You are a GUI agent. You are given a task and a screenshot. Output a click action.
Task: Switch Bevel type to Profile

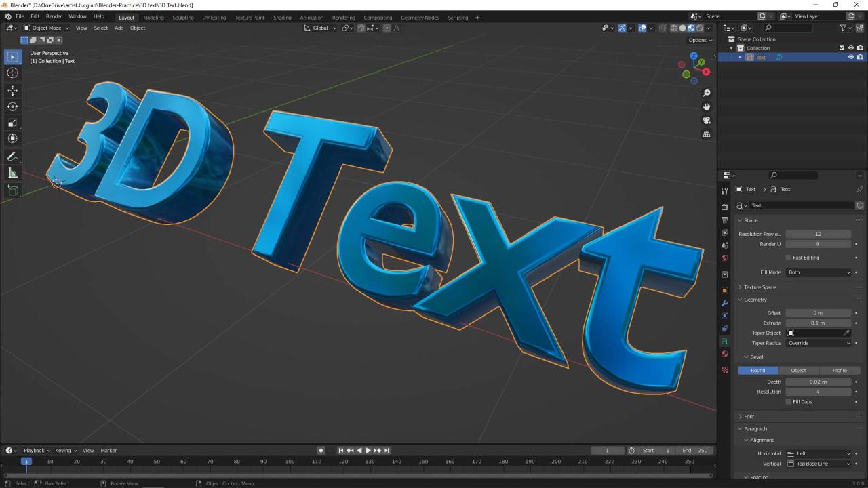point(840,370)
